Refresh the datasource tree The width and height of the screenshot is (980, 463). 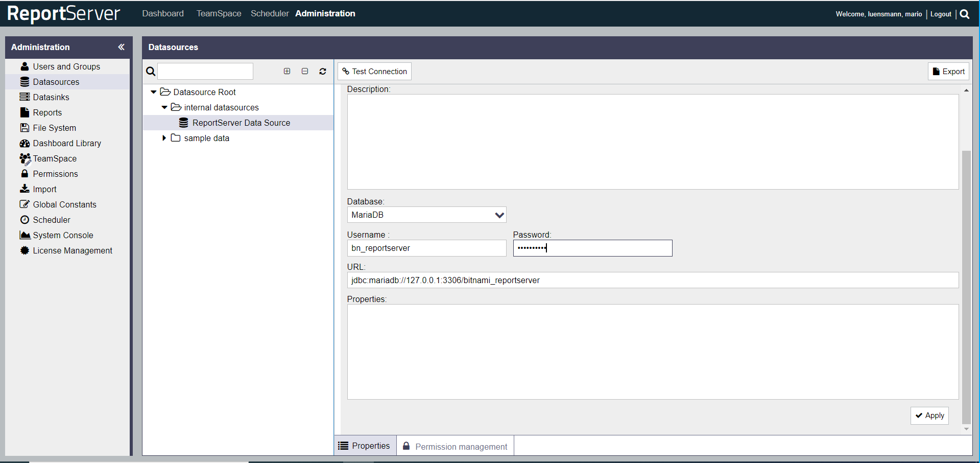point(323,72)
